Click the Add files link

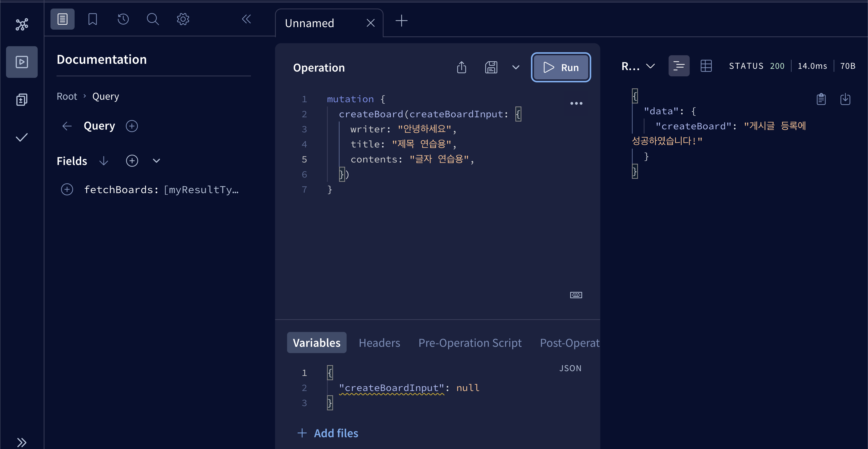click(328, 433)
